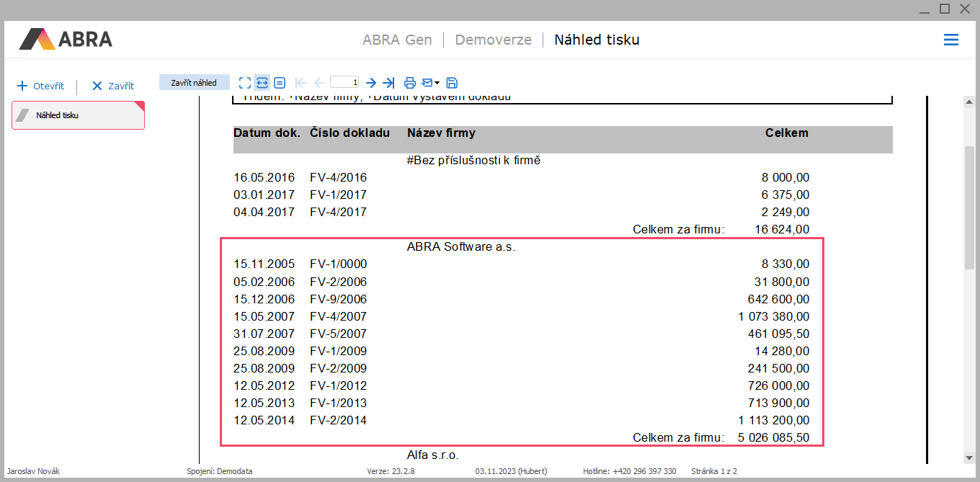Click the fit whole page icon
The height and width of the screenshot is (482, 980).
(245, 83)
